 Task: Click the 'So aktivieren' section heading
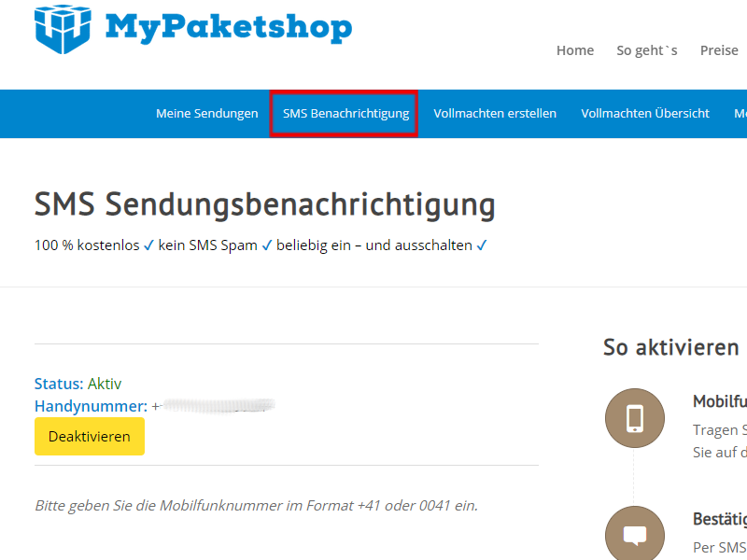[x=670, y=347]
